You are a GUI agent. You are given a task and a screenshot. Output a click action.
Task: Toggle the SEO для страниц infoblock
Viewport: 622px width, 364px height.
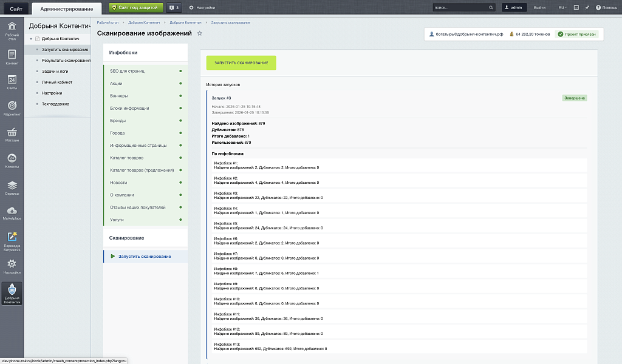[145, 71]
